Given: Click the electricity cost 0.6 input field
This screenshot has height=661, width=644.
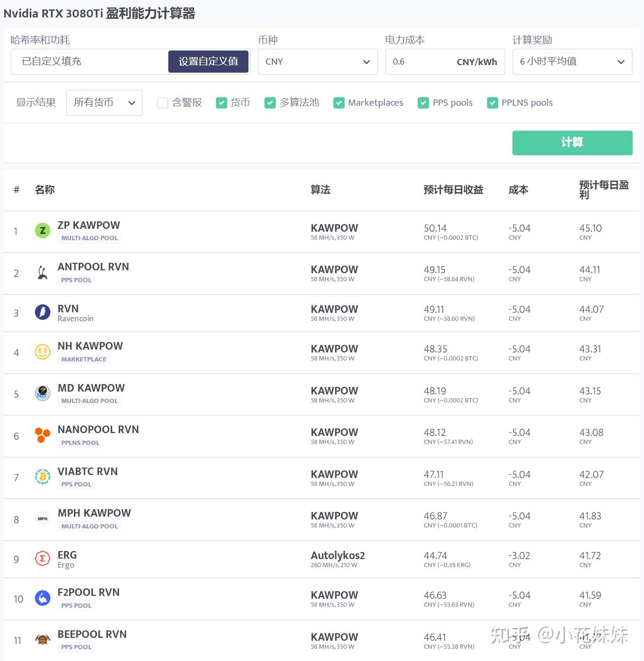Looking at the screenshot, I should 445,62.
